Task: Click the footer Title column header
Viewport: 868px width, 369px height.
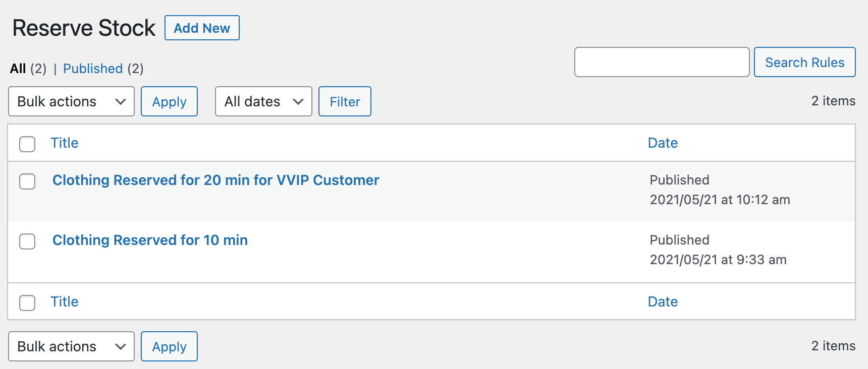Action: (x=65, y=301)
